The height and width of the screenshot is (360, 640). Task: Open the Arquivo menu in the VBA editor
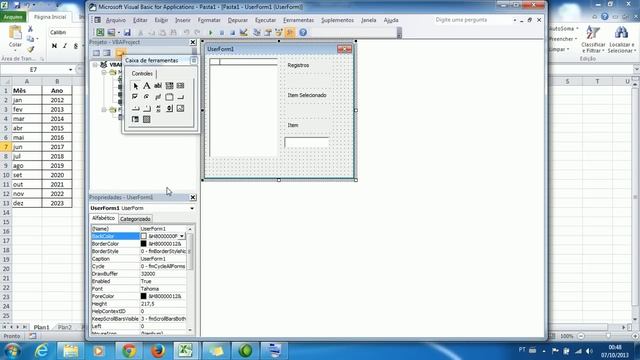[x=116, y=20]
